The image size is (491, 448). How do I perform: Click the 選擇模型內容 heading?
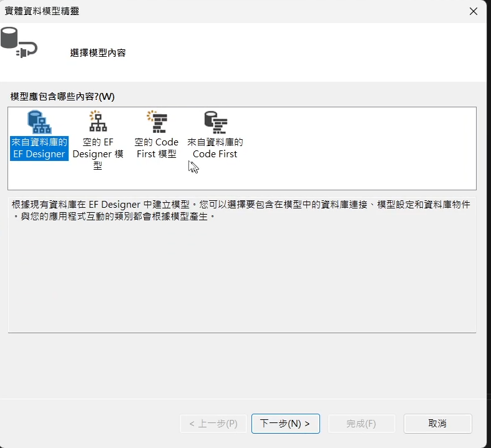point(98,52)
